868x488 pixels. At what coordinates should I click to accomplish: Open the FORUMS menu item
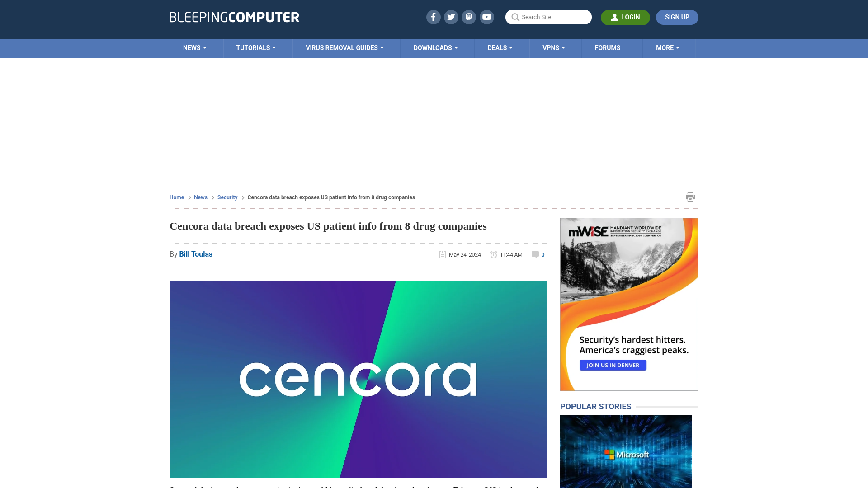pos(608,47)
